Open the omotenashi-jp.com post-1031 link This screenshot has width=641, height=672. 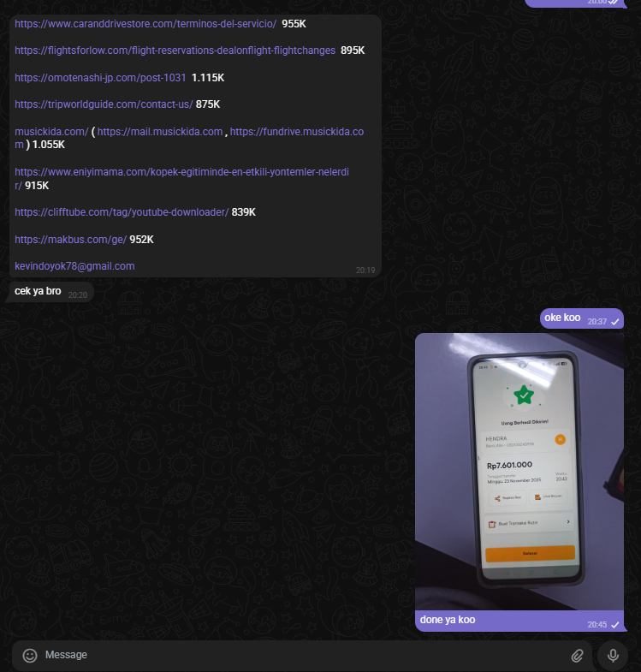100,78
